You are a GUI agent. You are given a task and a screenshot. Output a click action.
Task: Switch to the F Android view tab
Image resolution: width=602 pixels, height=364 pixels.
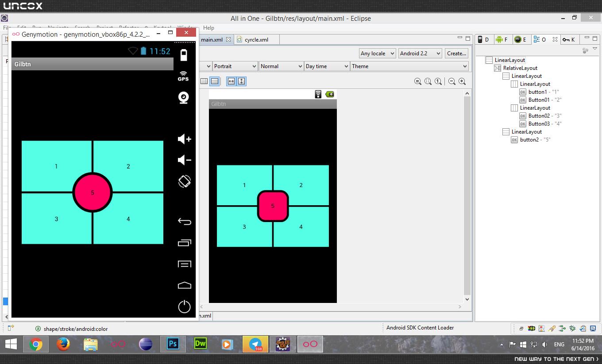point(502,40)
